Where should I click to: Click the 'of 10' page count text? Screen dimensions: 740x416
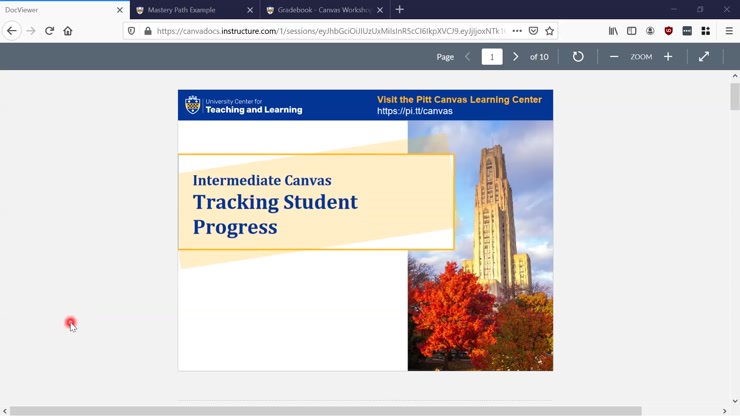tap(539, 57)
